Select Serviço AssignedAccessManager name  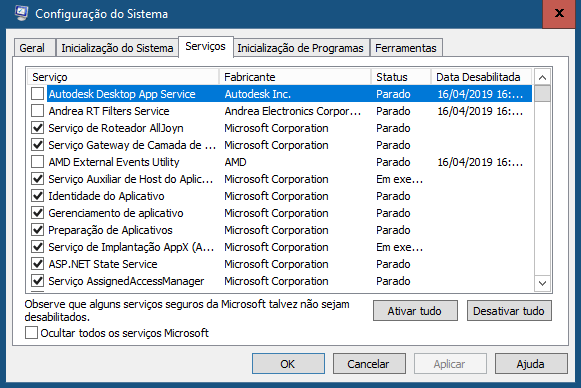tap(126, 281)
